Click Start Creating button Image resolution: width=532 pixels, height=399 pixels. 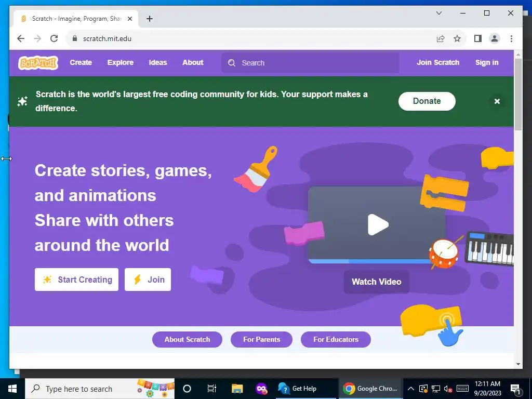(x=77, y=280)
